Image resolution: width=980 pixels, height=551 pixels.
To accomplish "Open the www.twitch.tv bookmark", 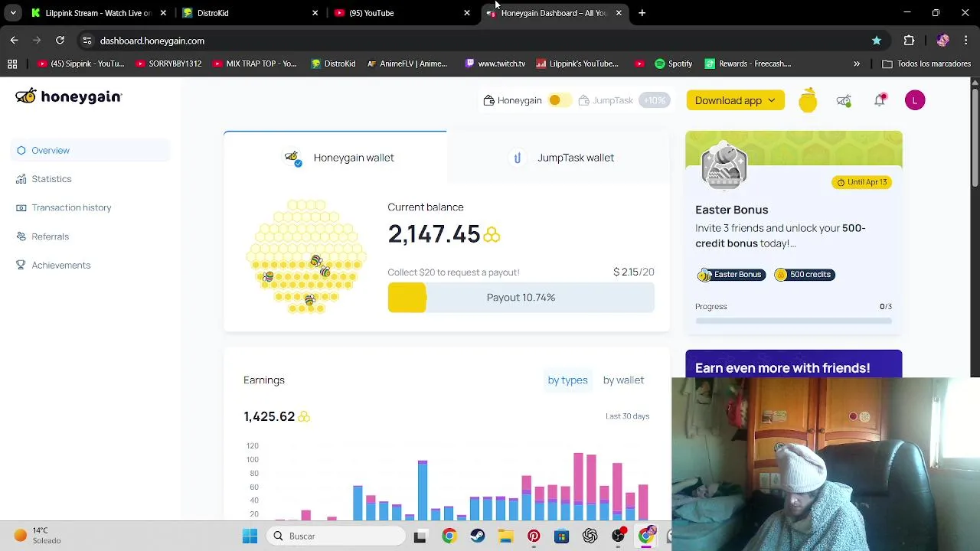I will [495, 64].
